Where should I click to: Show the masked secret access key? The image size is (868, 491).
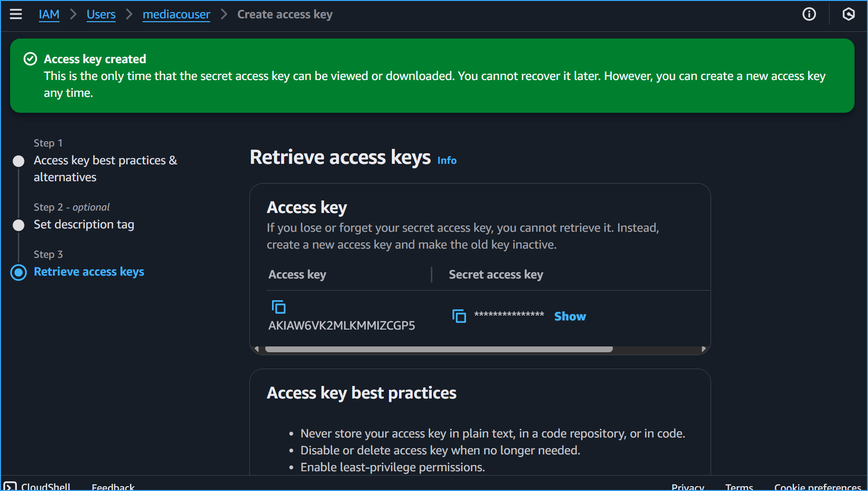click(570, 316)
